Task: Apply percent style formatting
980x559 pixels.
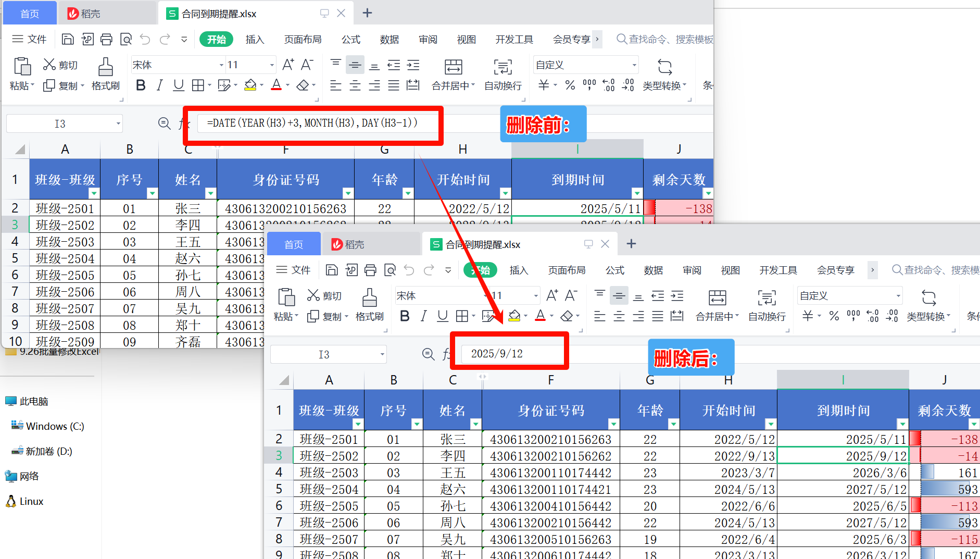Action: pos(569,85)
